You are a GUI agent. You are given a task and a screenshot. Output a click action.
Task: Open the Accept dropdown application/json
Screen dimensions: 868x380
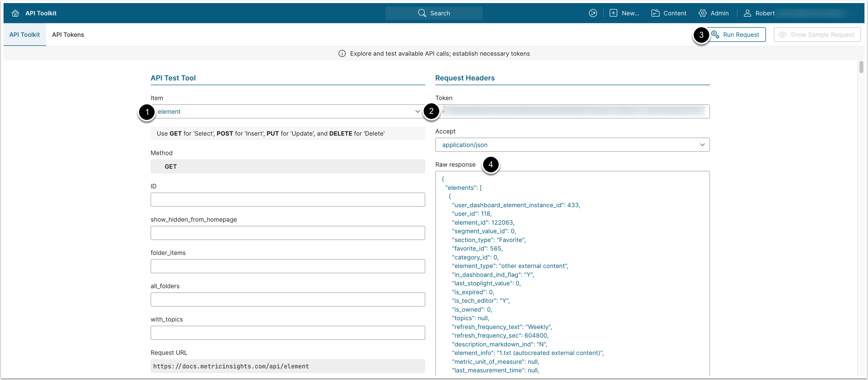572,145
